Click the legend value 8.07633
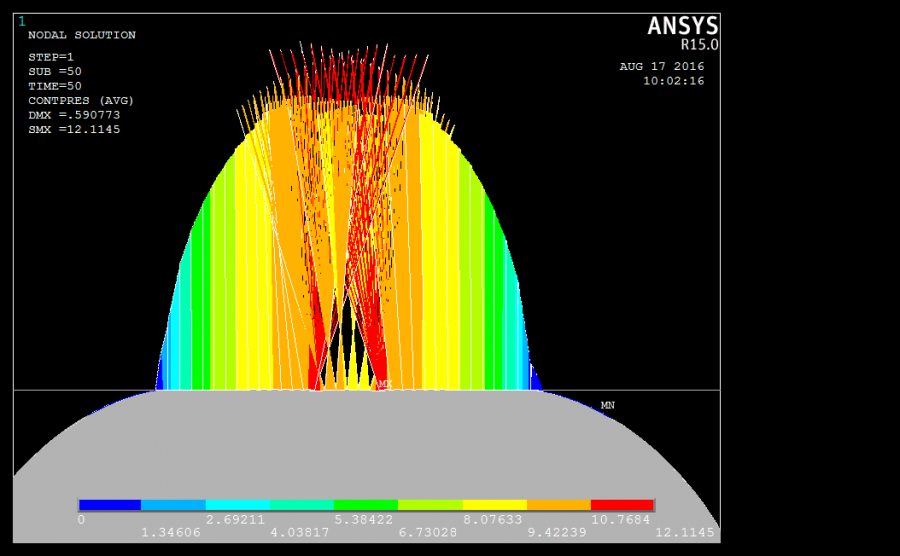The width and height of the screenshot is (900, 556). [493, 520]
